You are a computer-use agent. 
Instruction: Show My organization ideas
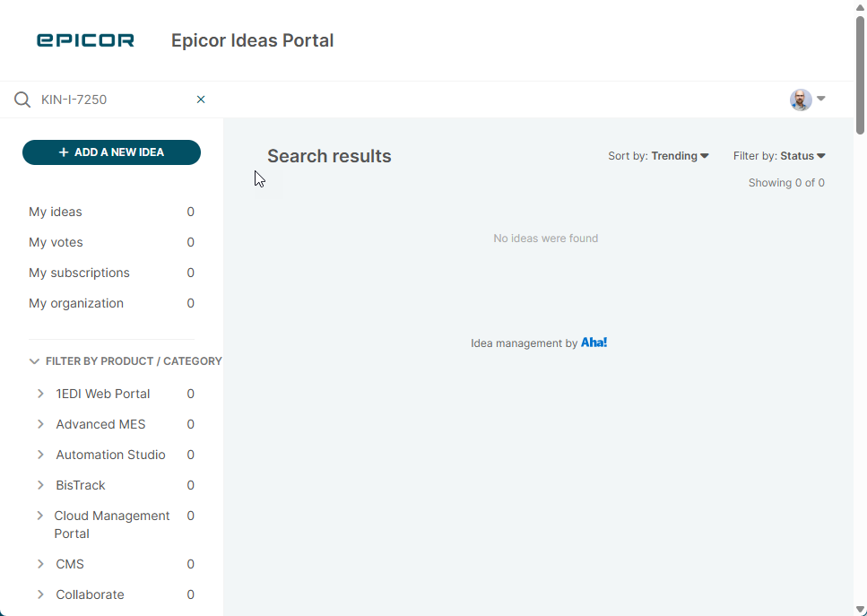click(76, 304)
